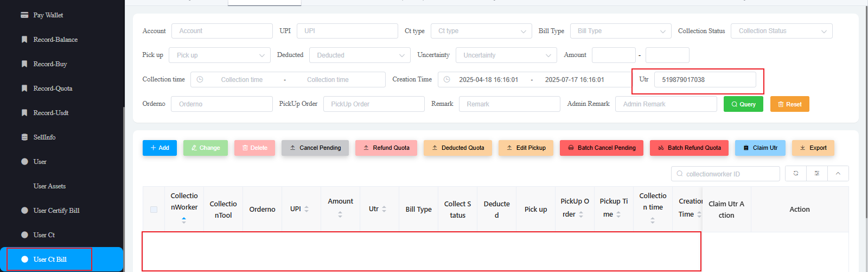Click the clock icon in Collection time

[200, 80]
